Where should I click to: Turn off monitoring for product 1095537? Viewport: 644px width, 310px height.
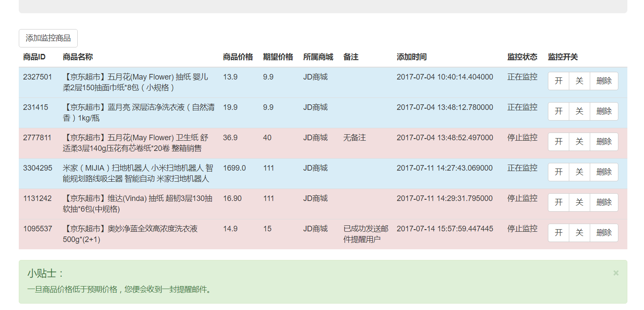pyautogui.click(x=580, y=233)
